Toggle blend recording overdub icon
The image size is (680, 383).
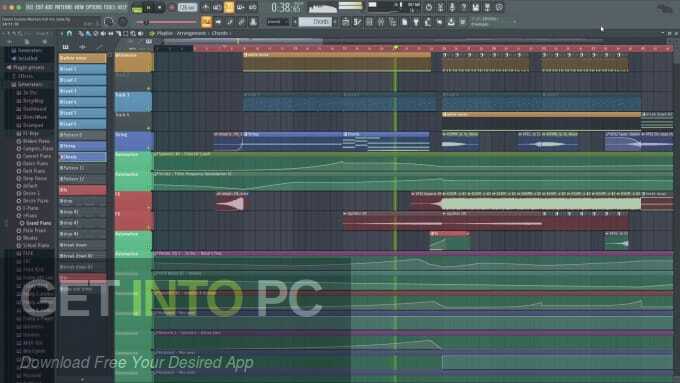(241, 7)
